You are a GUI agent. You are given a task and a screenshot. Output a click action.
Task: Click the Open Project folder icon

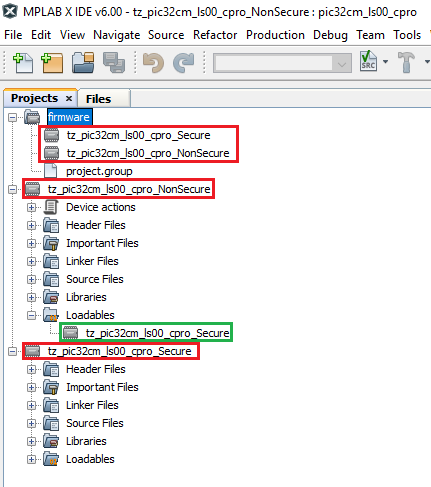tap(83, 62)
